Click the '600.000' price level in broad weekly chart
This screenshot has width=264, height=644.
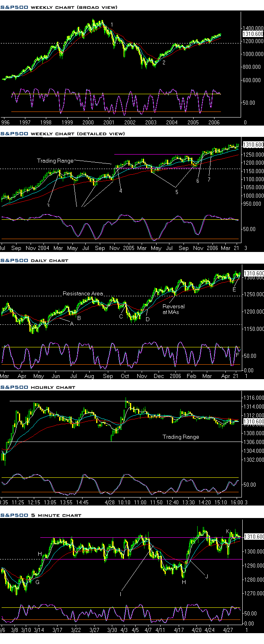[252, 80]
